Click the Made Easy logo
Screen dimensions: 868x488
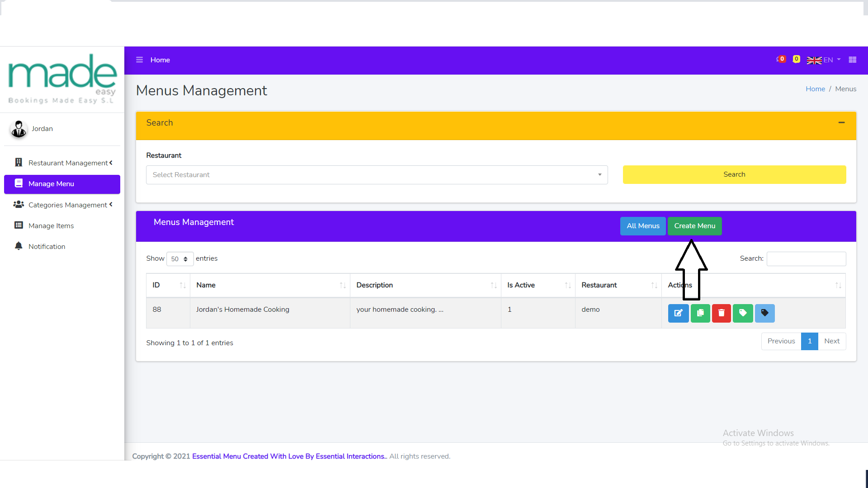coord(62,79)
